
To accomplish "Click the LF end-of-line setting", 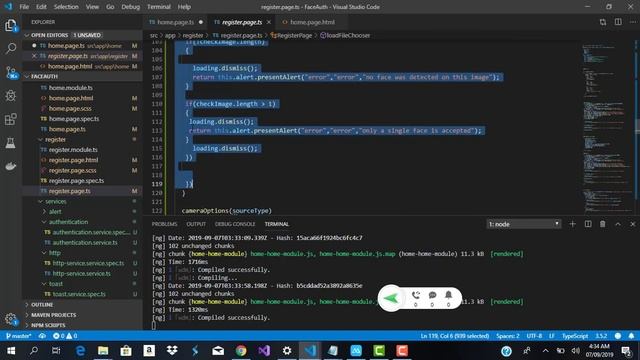I will 552,336.
